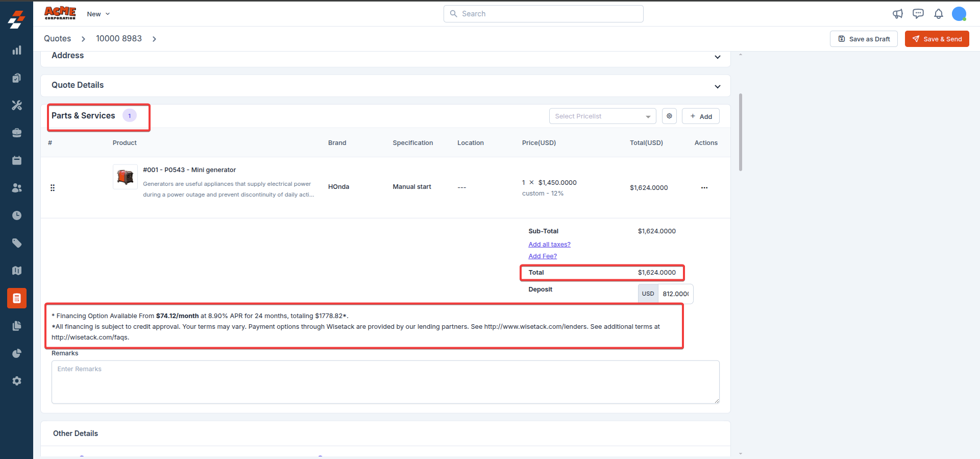
Task: Click the Mini generator product thumbnail
Action: pyautogui.click(x=125, y=177)
